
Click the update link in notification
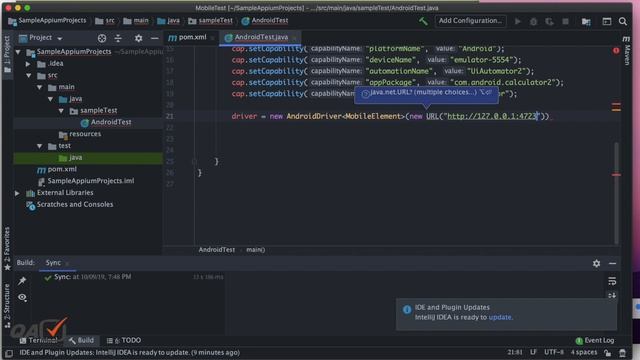[x=500, y=318]
